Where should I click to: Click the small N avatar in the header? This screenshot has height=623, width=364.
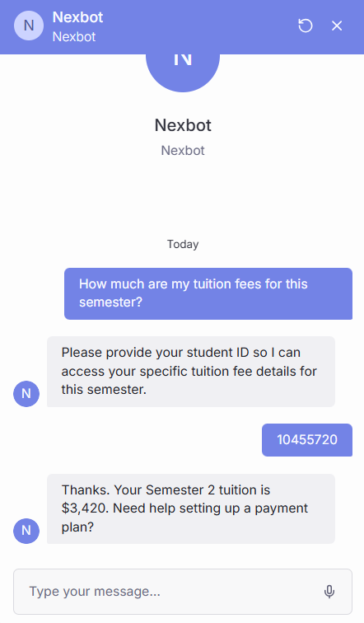point(29,26)
